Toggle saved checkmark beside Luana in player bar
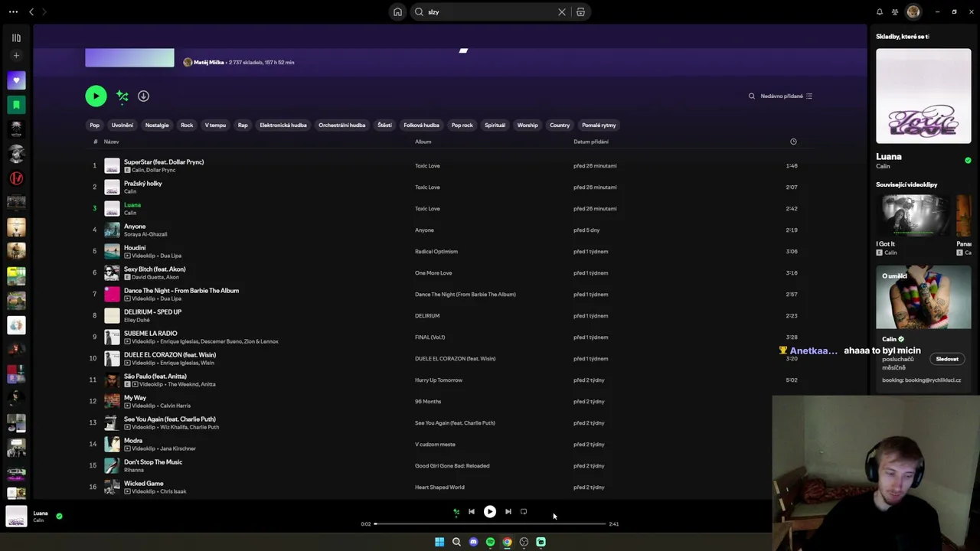This screenshot has height=551, width=980. click(59, 517)
